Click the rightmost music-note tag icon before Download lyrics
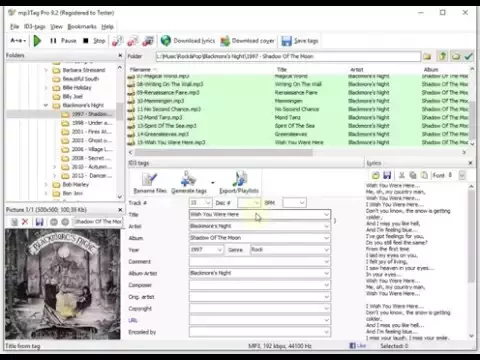Image resolution: width=480 pixels, height=360 pixels. [148, 41]
